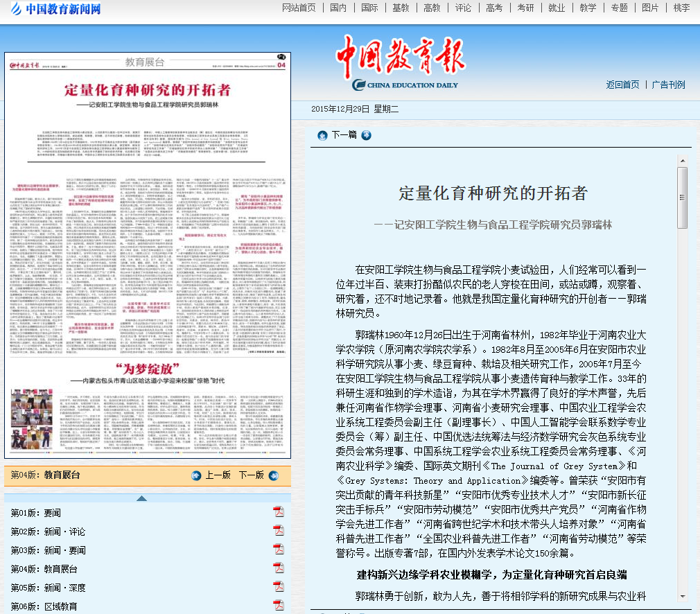Image resolution: width=700 pixels, height=614 pixels.
Task: Download PDF for 第01版 要闻
Action: click(x=279, y=512)
